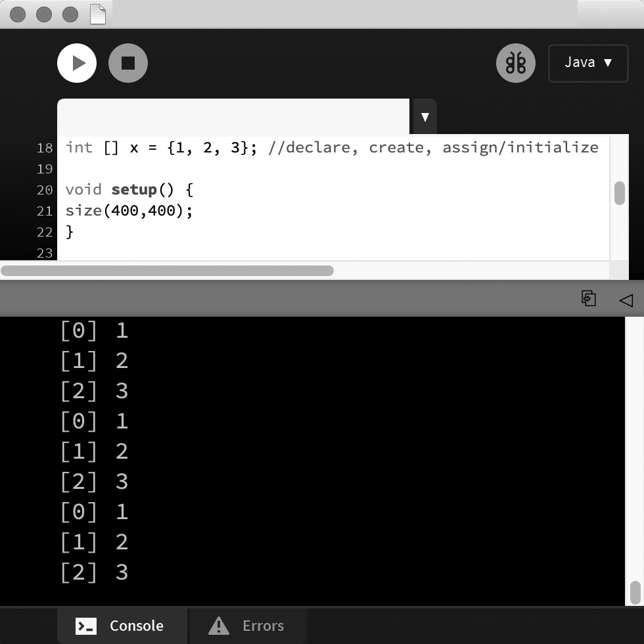Click the first console output line

[94, 331]
